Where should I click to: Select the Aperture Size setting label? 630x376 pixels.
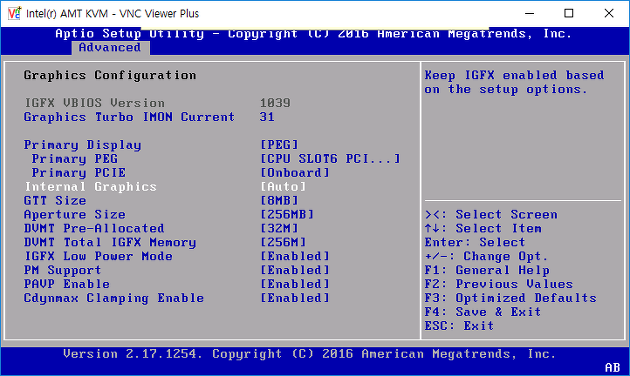(75, 215)
